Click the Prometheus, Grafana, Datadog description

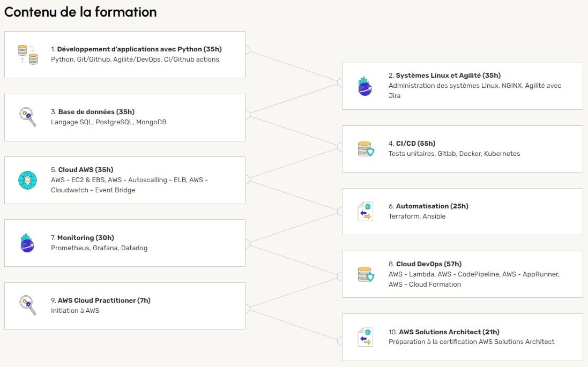(99, 248)
